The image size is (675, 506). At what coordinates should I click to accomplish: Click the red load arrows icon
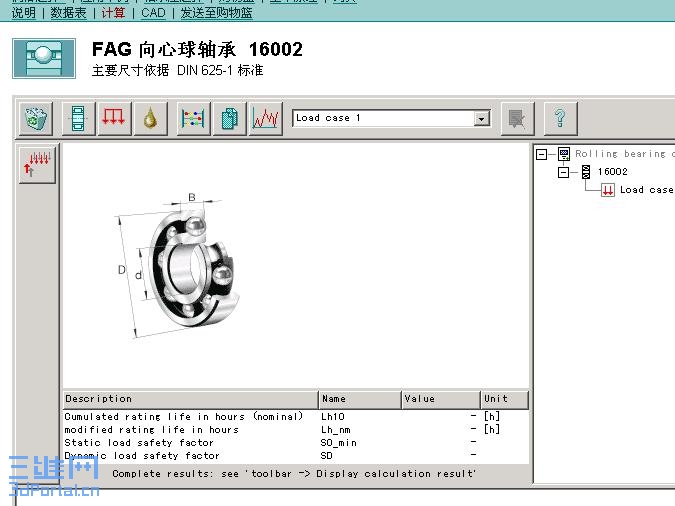tap(114, 118)
